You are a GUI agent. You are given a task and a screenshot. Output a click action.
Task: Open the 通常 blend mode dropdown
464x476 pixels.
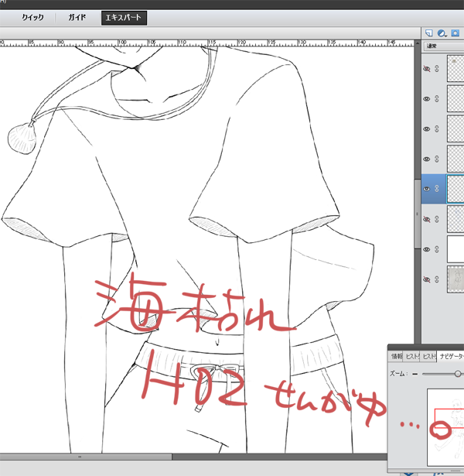(x=444, y=46)
